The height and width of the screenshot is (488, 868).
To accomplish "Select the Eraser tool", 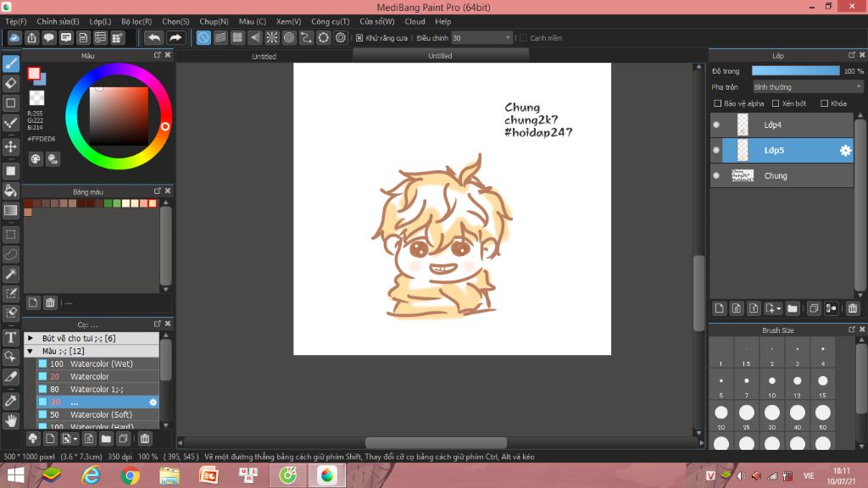I will (x=10, y=84).
